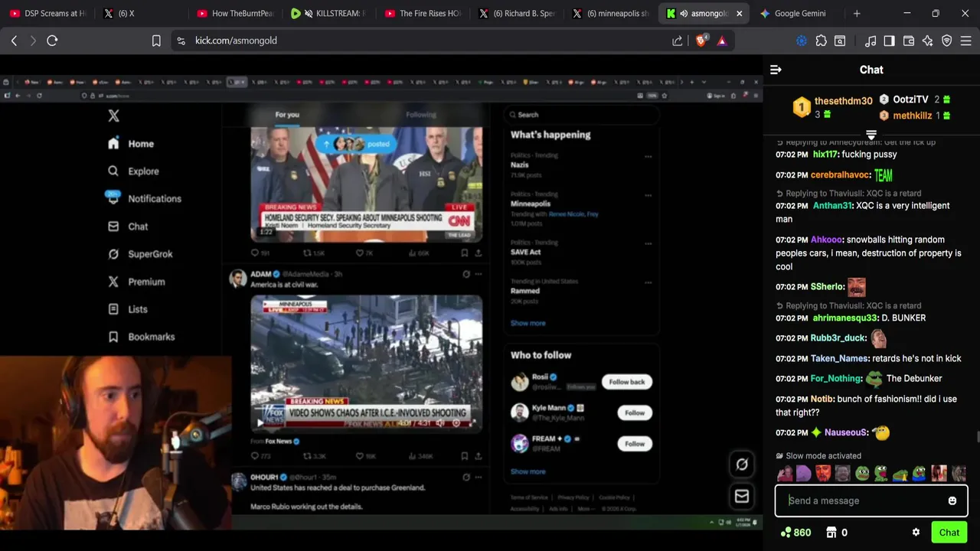Viewport: 980px width, 551px height.
Task: Open the emoji picker in message box
Action: click(952, 500)
